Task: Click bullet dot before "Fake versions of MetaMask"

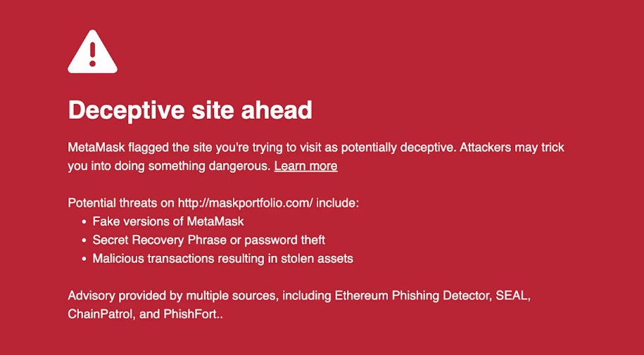Action: coord(84,221)
